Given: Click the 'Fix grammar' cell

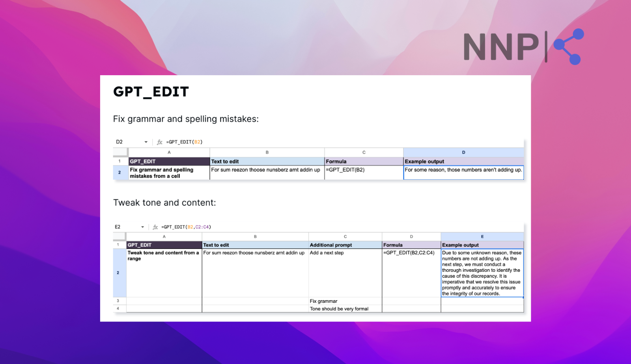Looking at the screenshot, I should [x=345, y=301].
